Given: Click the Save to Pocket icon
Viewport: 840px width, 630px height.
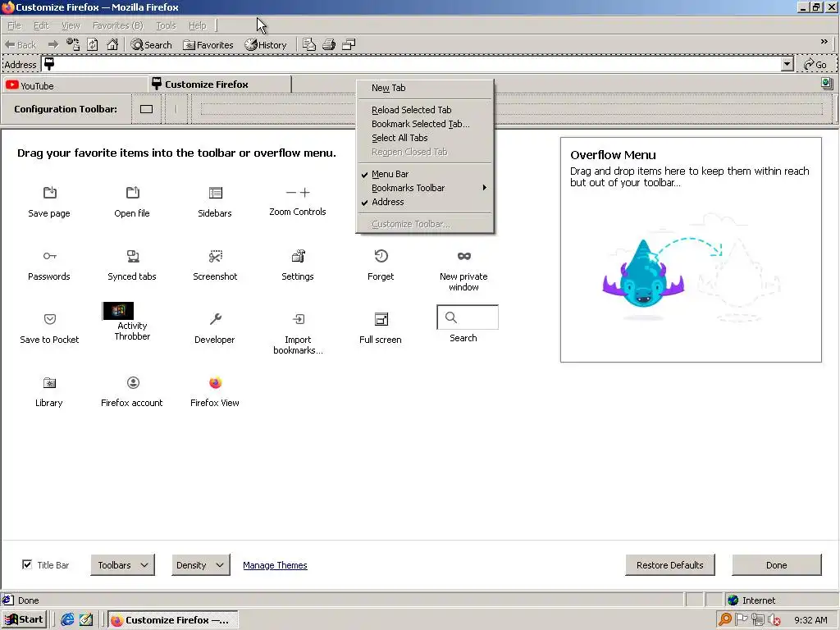Looking at the screenshot, I should [49, 319].
